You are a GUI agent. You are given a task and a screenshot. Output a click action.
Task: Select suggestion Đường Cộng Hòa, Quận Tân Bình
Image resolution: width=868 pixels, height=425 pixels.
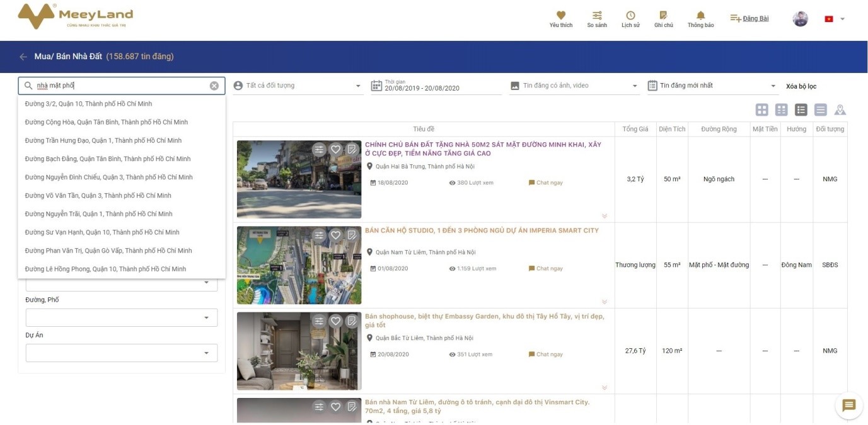106,122
